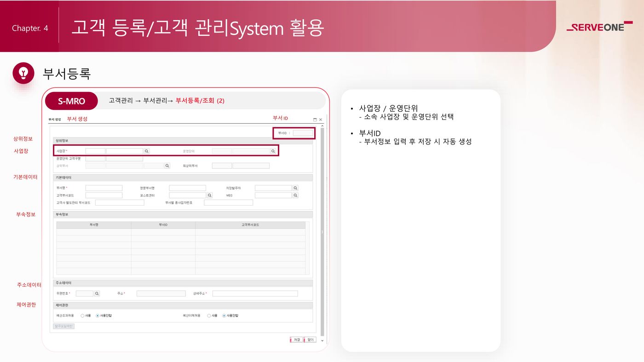Select 사용 radio for 예산이체허용

click(x=209, y=316)
